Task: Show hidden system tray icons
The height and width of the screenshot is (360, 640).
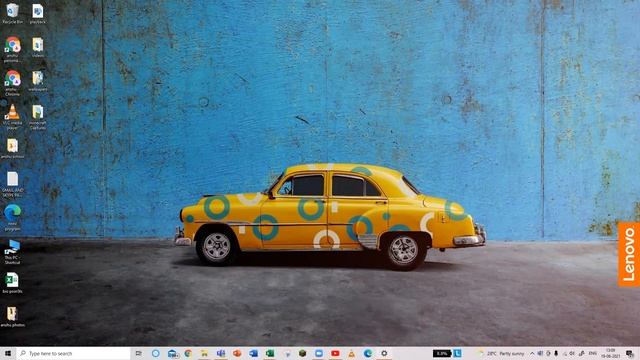Action: [532, 353]
